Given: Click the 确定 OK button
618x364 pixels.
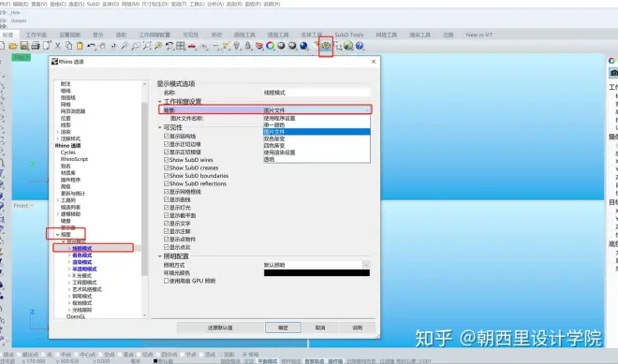Looking at the screenshot, I should [283, 328].
